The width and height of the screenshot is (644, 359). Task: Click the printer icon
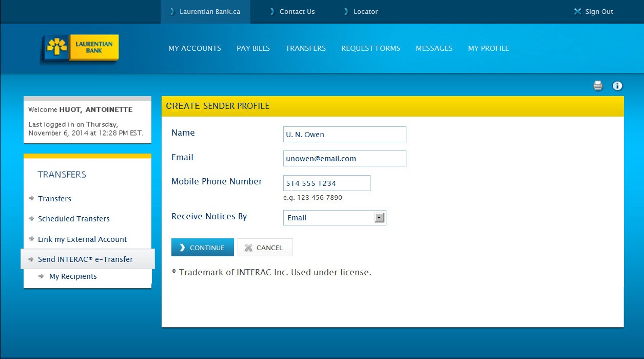click(598, 86)
